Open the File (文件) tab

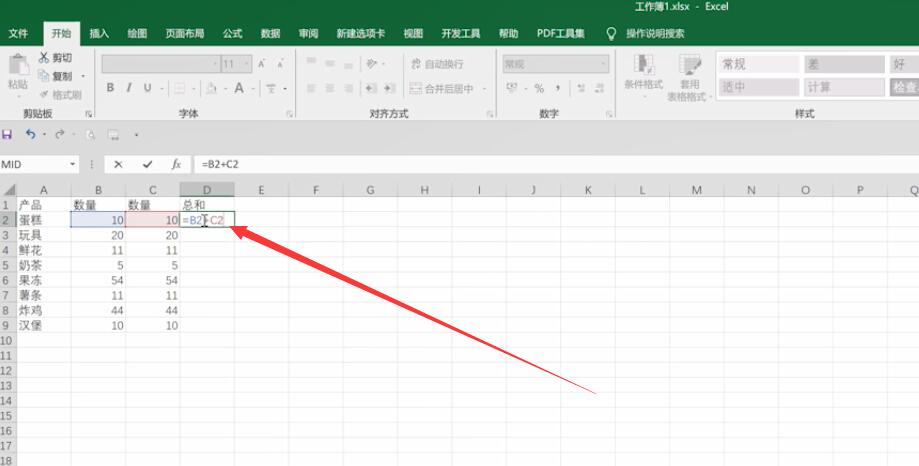click(18, 33)
